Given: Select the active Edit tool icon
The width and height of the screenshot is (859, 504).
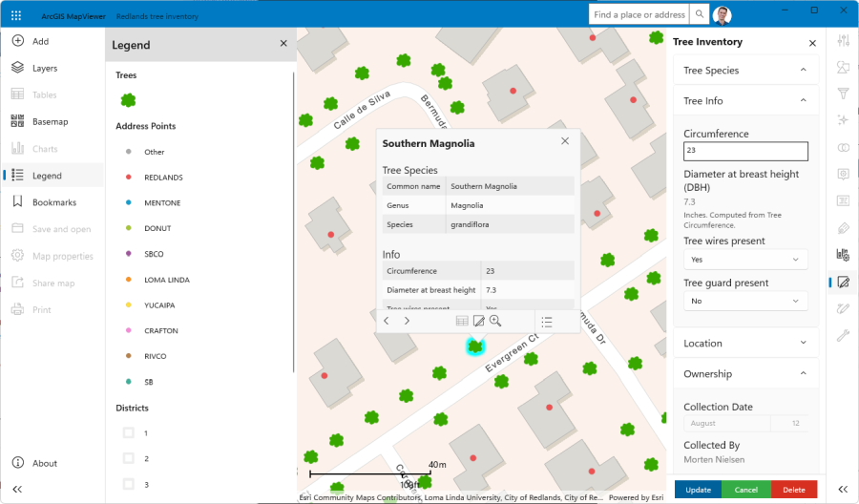Looking at the screenshot, I should pyautogui.click(x=843, y=283).
